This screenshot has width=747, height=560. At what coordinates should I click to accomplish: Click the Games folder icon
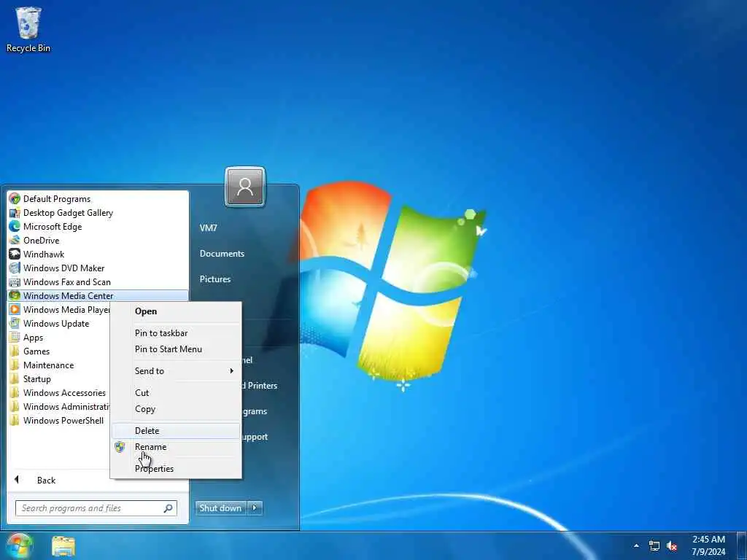click(x=15, y=351)
